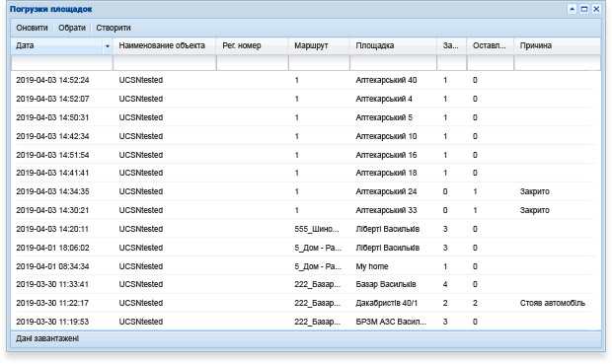Screen dimensions: 612x364
Task: Click the Аптекарський 16 cell
Action: pos(386,155)
